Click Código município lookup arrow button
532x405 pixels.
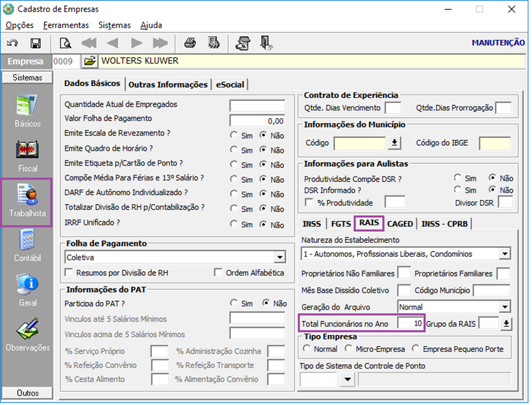click(394, 143)
